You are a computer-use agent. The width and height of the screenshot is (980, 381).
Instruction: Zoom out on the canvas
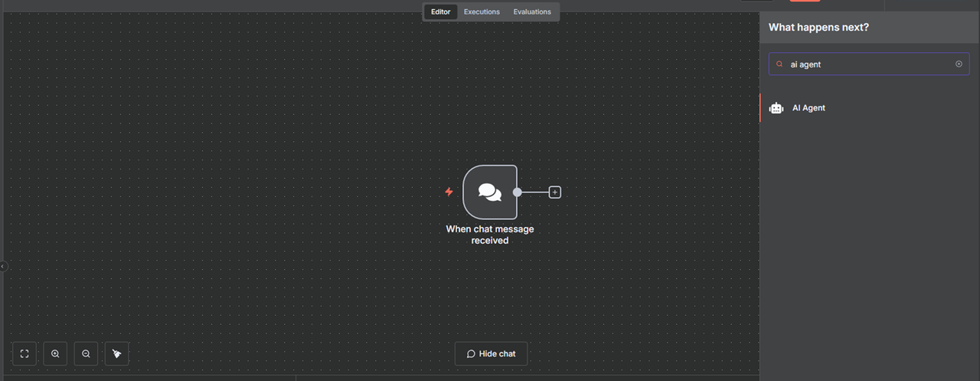click(86, 353)
